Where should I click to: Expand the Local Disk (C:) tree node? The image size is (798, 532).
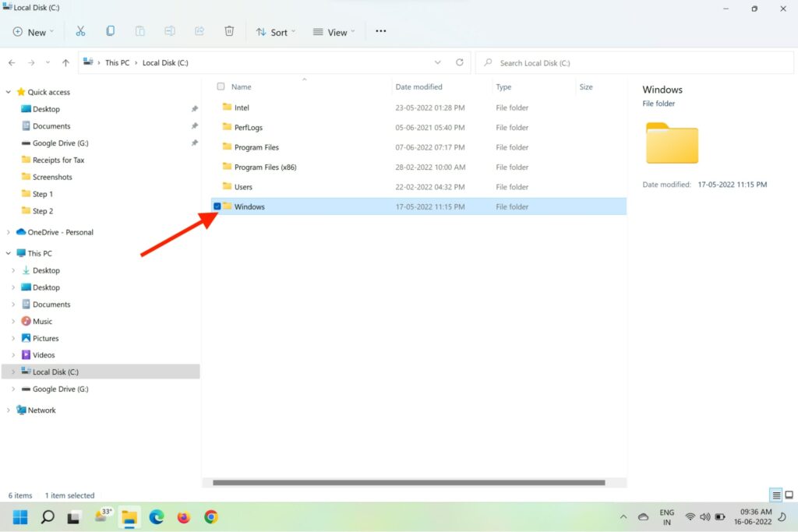(12, 372)
